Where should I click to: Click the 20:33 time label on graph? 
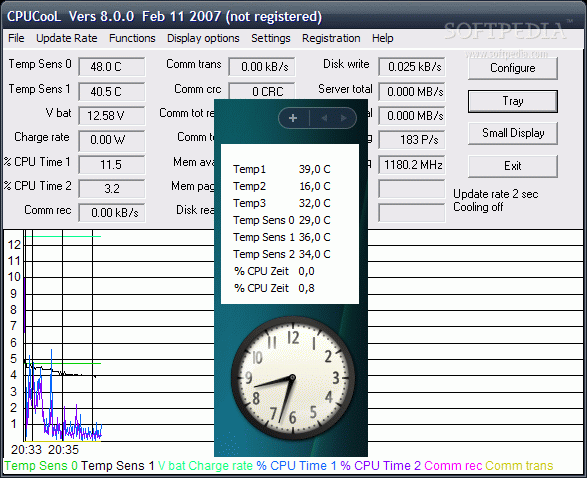(26, 450)
